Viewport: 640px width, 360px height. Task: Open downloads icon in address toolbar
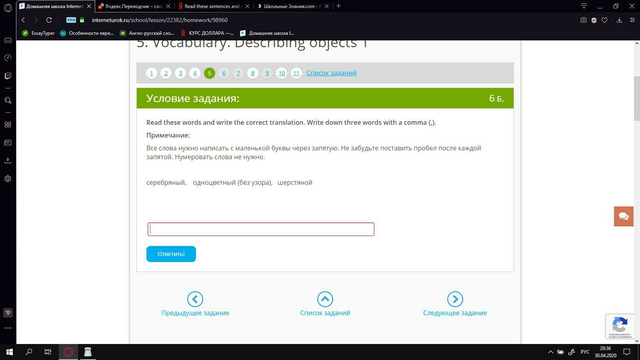tap(619, 20)
